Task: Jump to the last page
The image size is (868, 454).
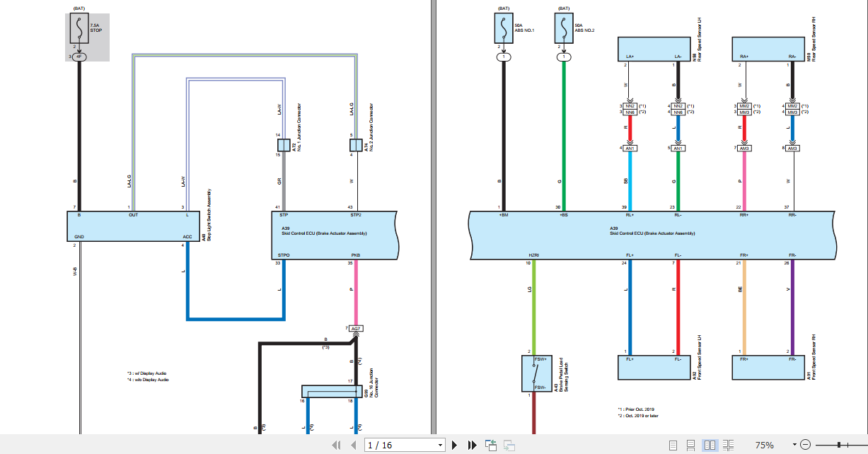Action: pyautogui.click(x=472, y=445)
